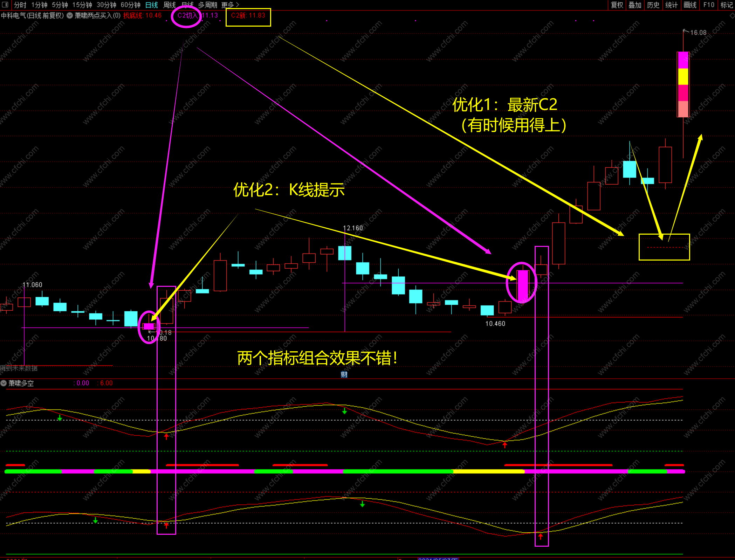
Task: Click the 叠加 overlay button
Action: point(635,5)
